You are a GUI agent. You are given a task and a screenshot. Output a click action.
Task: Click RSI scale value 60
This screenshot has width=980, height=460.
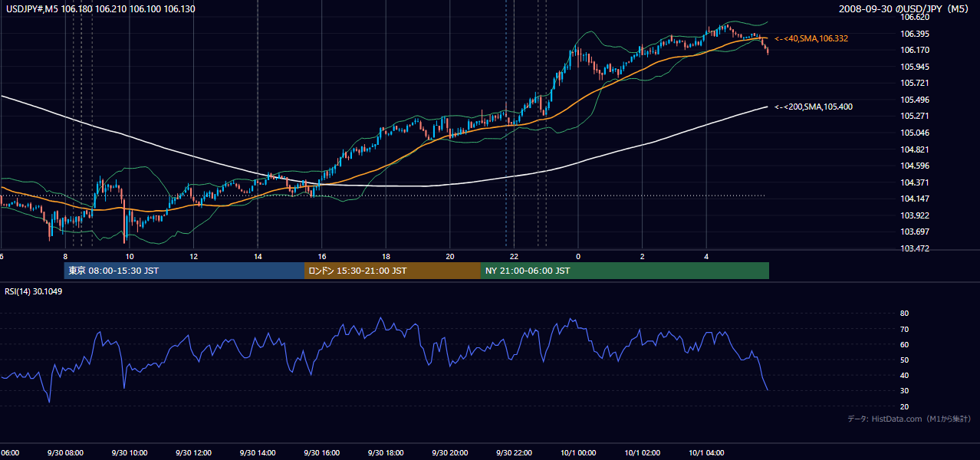tap(904, 344)
